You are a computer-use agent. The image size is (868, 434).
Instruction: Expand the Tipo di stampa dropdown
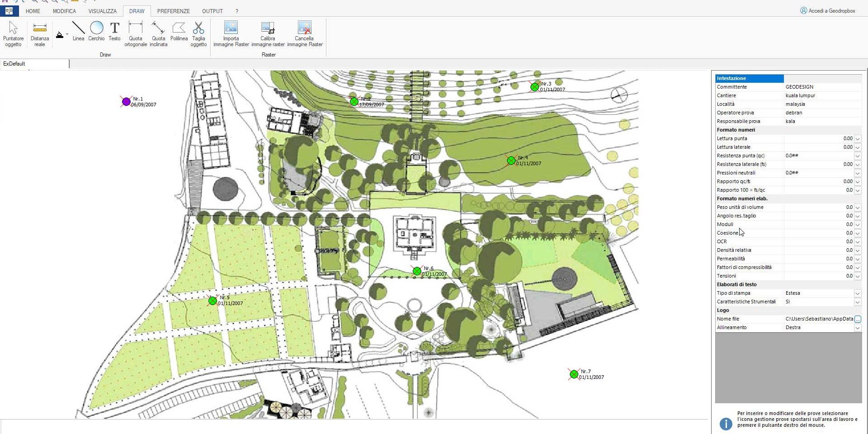(x=857, y=293)
